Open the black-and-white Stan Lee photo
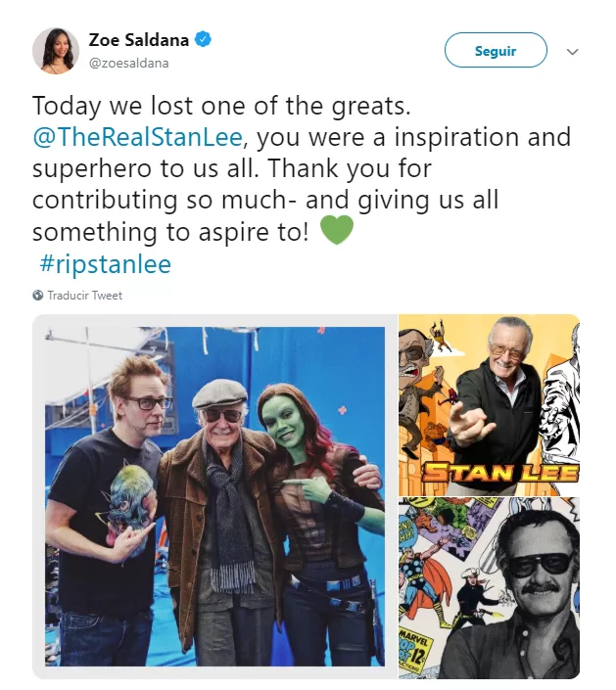The height and width of the screenshot is (690, 616). coord(490,588)
